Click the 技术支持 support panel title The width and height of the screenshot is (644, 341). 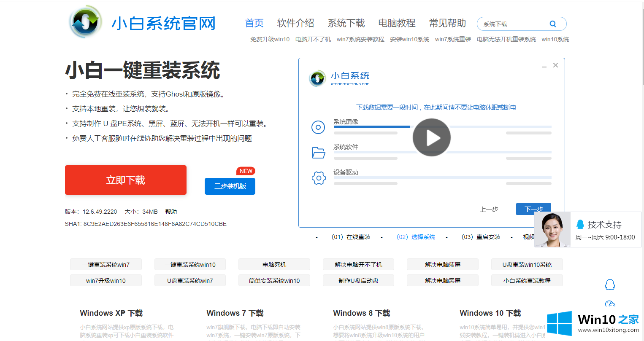[x=605, y=225]
